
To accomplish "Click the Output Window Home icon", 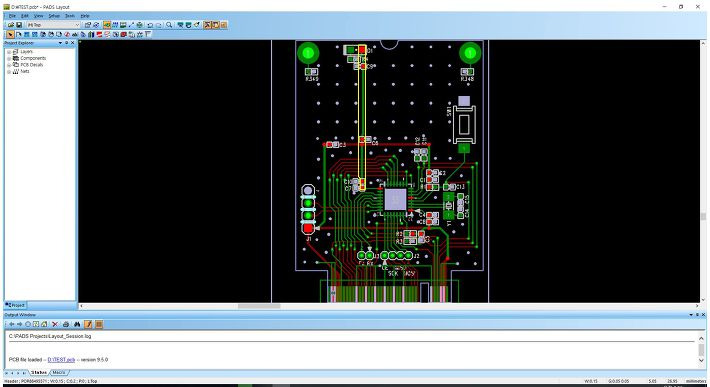I will point(44,324).
